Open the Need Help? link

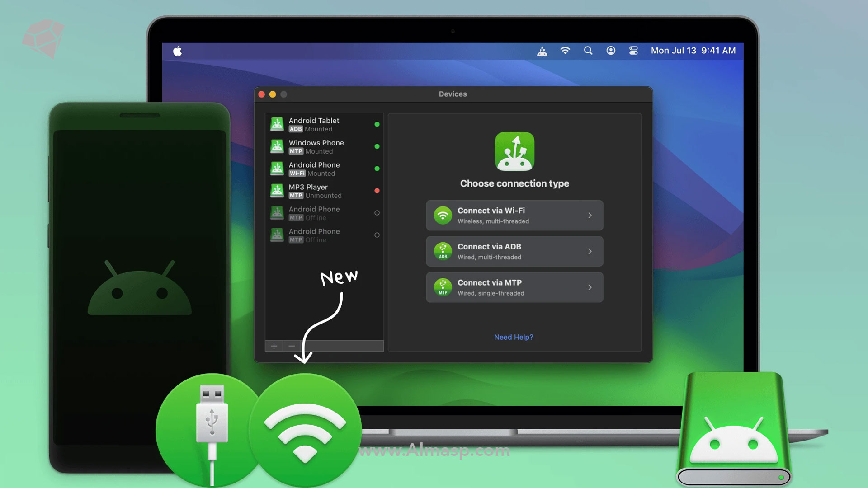click(x=514, y=337)
